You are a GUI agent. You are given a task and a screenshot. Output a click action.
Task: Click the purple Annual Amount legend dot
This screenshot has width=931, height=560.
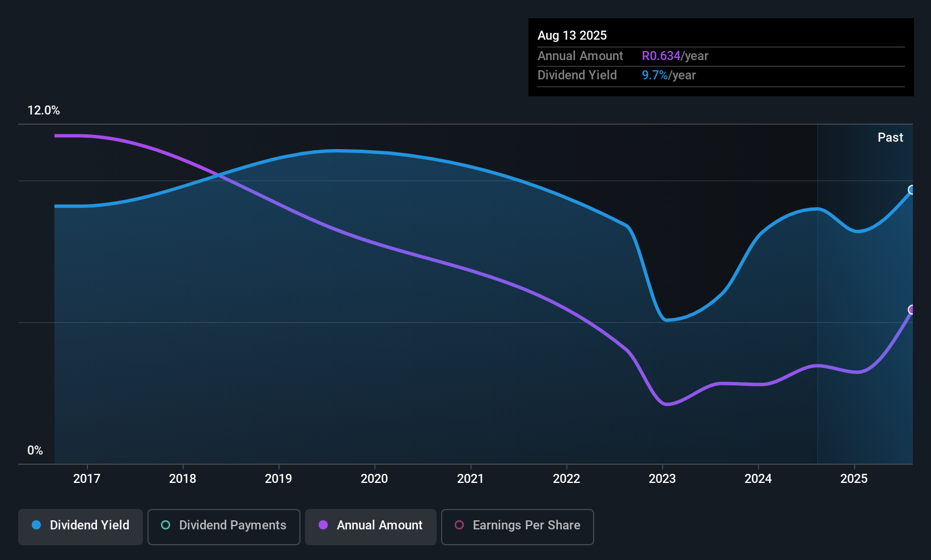pyautogui.click(x=323, y=525)
